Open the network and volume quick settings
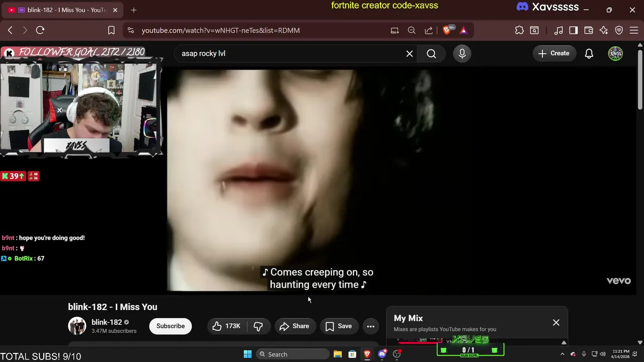Viewport: 644px width, 362px height. point(598,354)
